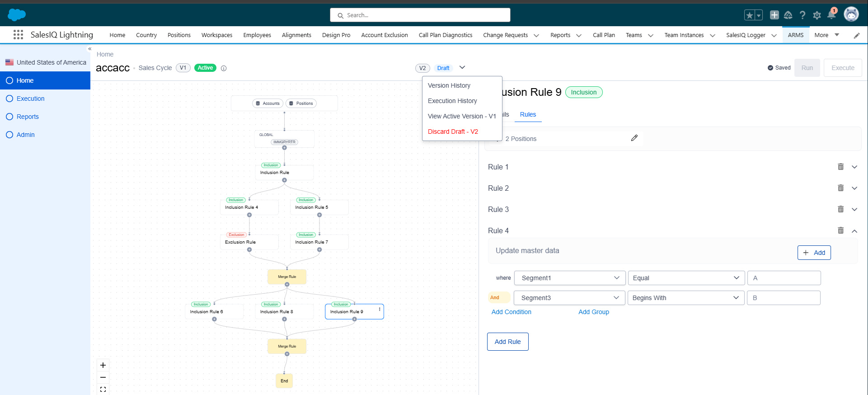Viewport: 868px width, 395px height.
Task: Delete Rule 2 using its trash icon
Action: click(840, 188)
